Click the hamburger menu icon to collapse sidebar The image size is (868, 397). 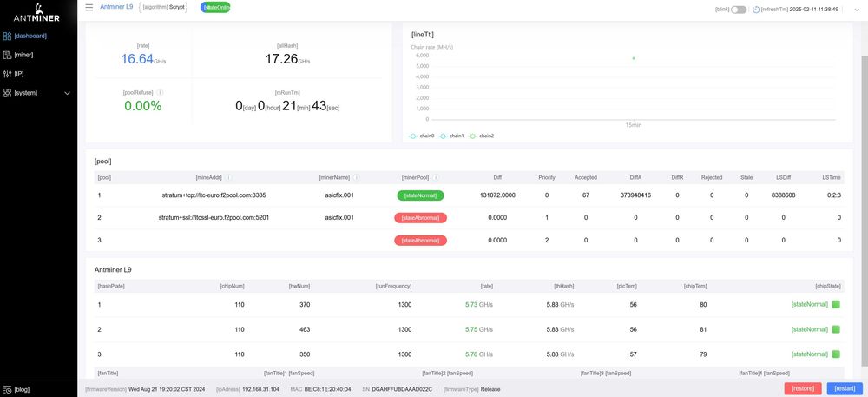click(89, 8)
